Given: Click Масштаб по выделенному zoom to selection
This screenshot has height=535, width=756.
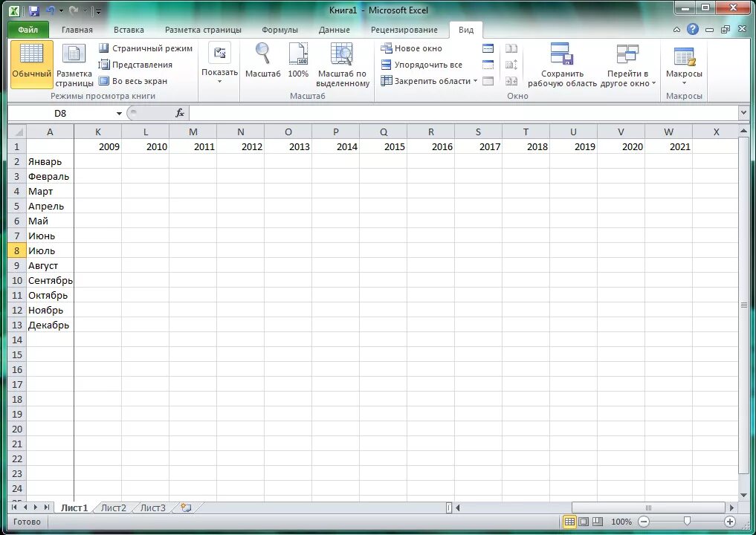Looking at the screenshot, I should [343, 65].
